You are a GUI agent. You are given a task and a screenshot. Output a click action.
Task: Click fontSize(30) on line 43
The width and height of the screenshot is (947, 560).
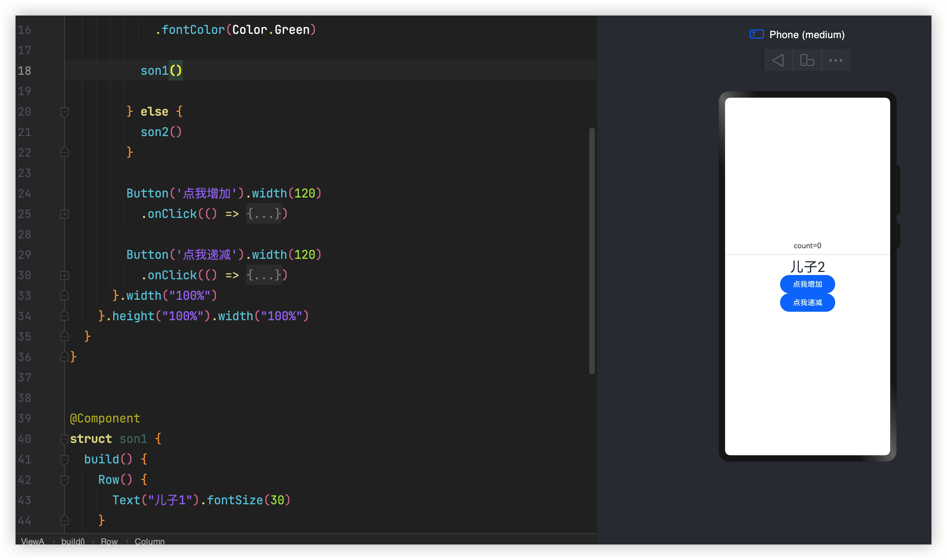coord(249,500)
